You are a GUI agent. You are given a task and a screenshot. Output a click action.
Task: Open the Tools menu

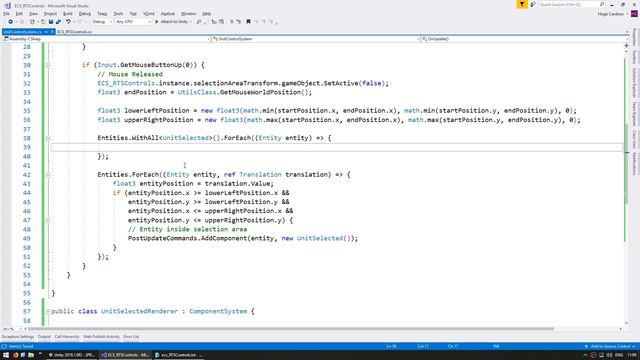tap(118, 14)
